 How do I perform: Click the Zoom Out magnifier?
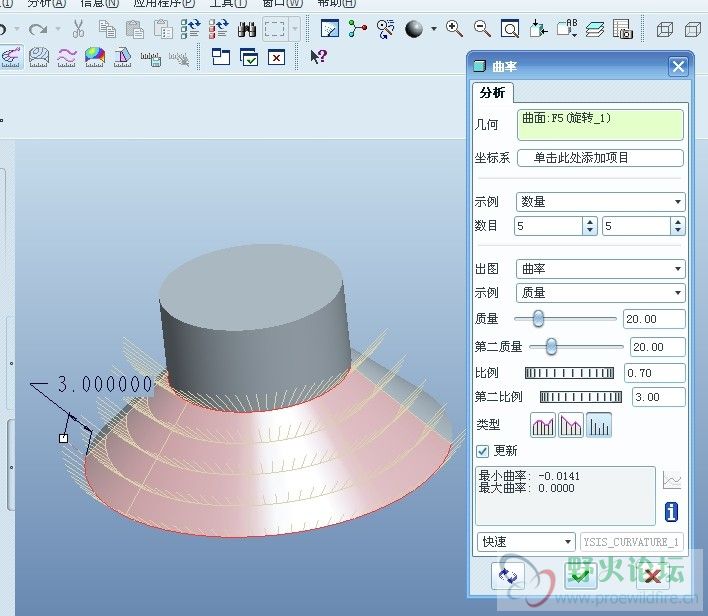[x=482, y=28]
